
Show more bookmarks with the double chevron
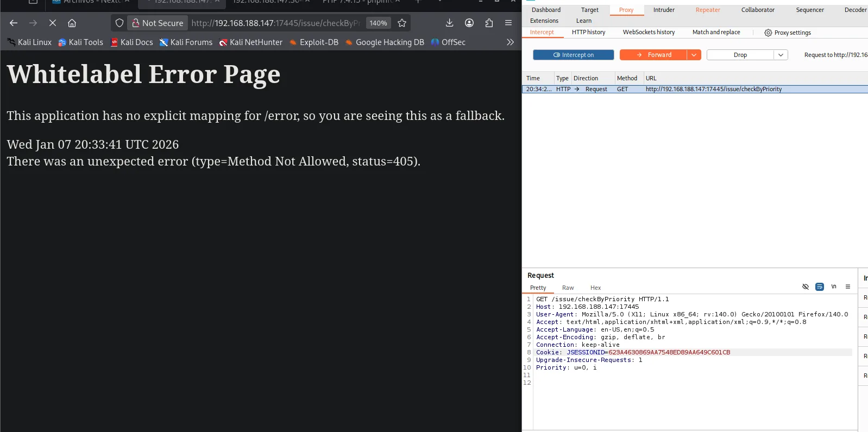[x=510, y=42]
